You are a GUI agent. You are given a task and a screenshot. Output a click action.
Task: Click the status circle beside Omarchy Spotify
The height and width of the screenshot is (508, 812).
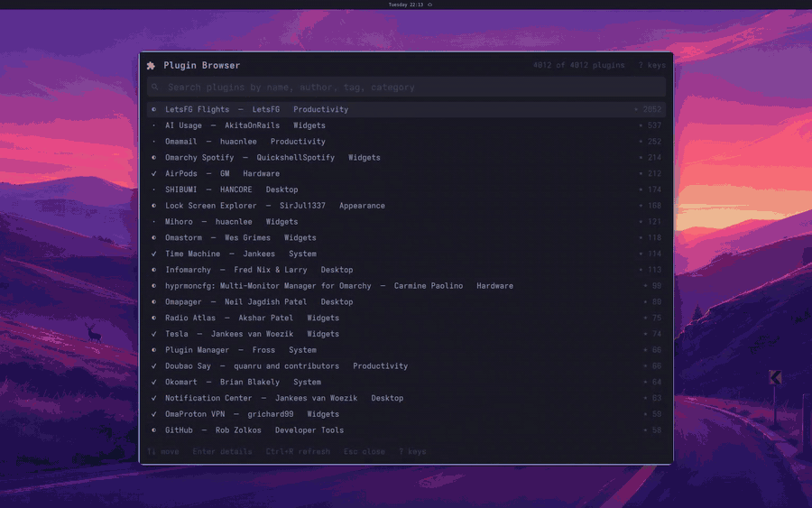click(x=153, y=157)
